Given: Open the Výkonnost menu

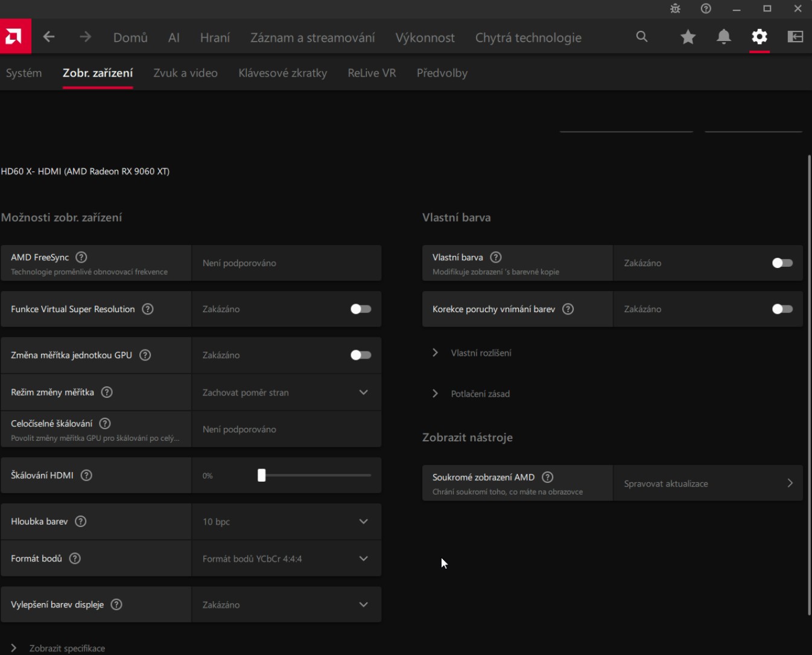Looking at the screenshot, I should pos(425,37).
